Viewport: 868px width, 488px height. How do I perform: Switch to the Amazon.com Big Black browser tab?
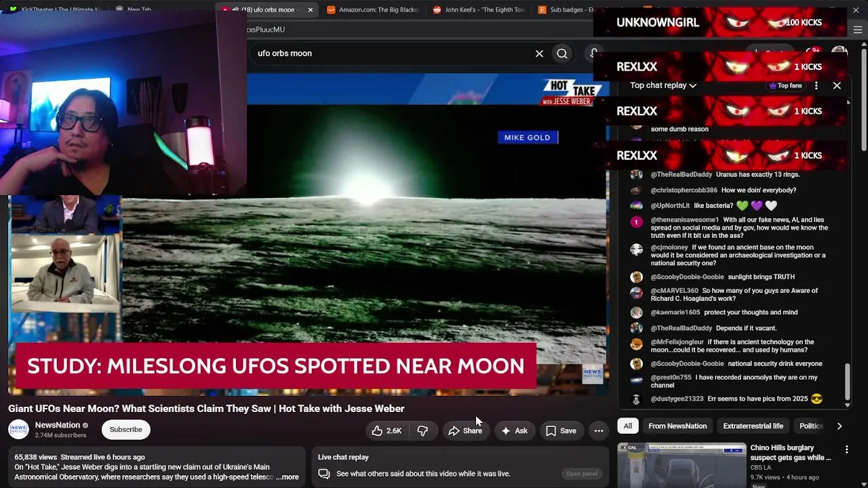372,9
